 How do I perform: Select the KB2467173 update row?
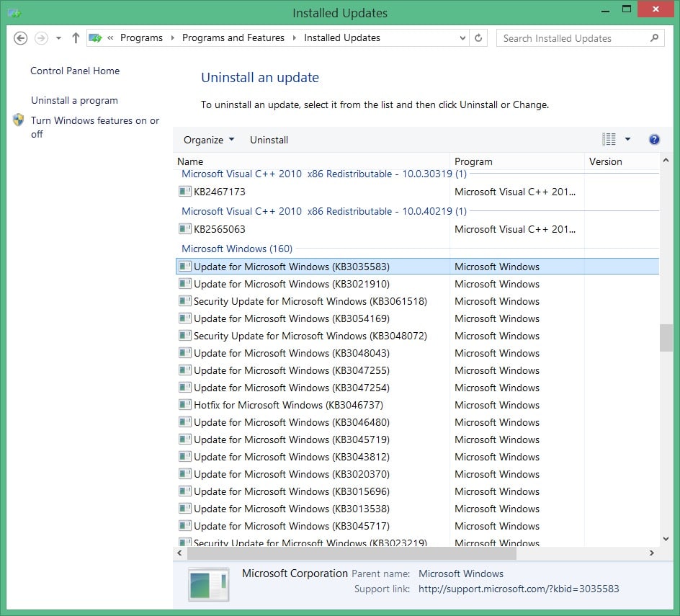pos(417,192)
